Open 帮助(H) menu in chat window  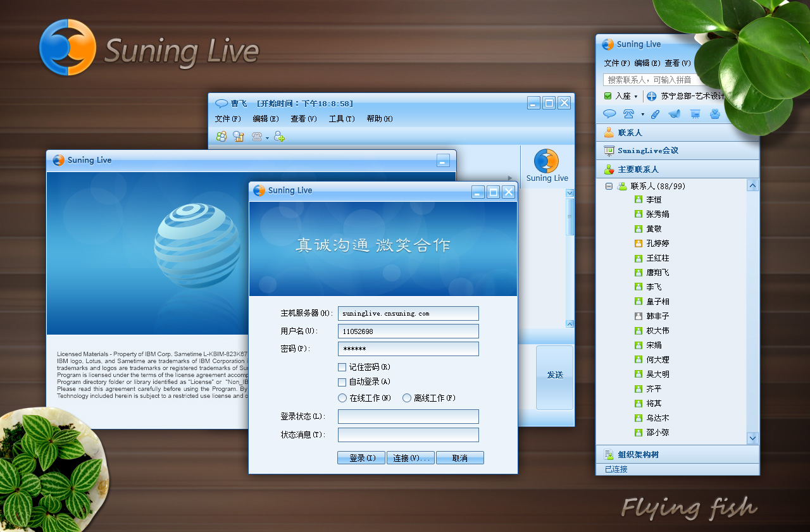click(x=380, y=119)
